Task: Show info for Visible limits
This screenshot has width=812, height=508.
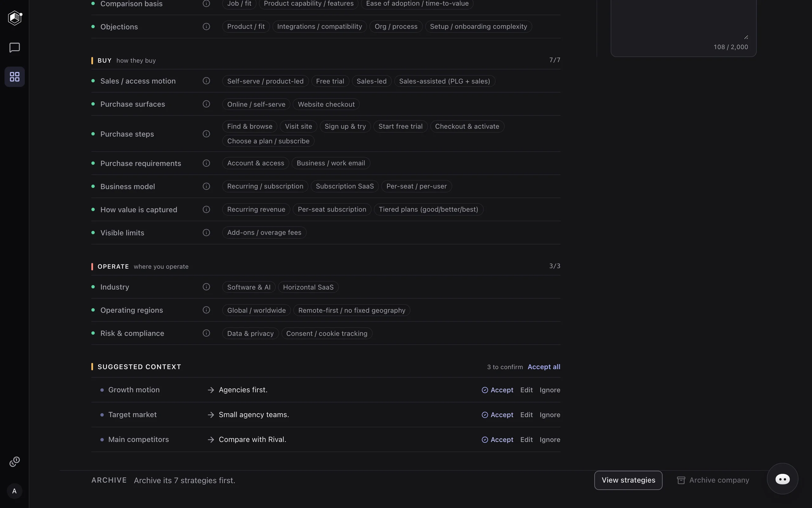Action: [x=206, y=233]
